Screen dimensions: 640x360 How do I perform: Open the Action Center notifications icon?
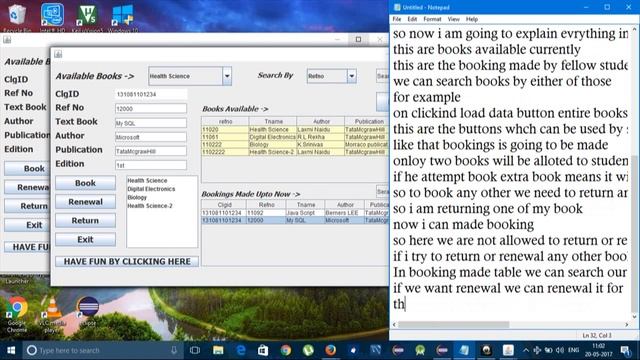[x=625, y=350]
